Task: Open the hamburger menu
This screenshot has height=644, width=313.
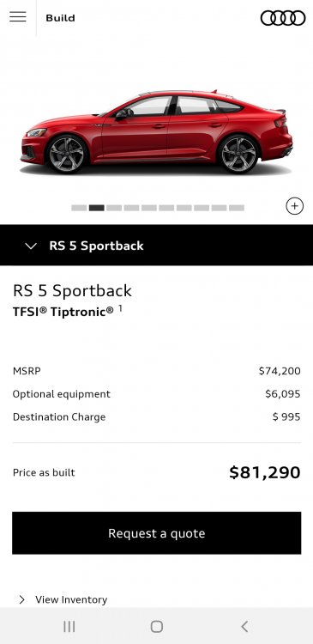Action: [x=18, y=17]
